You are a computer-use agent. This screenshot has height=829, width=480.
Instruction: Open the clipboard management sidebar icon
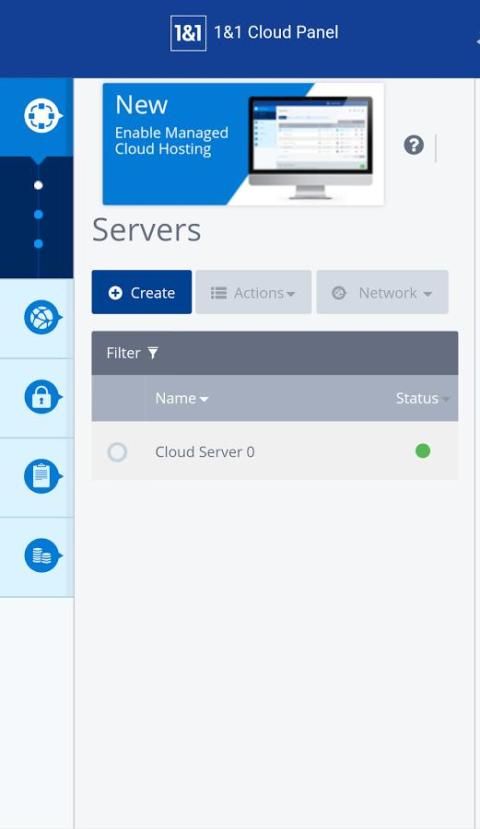[42, 476]
